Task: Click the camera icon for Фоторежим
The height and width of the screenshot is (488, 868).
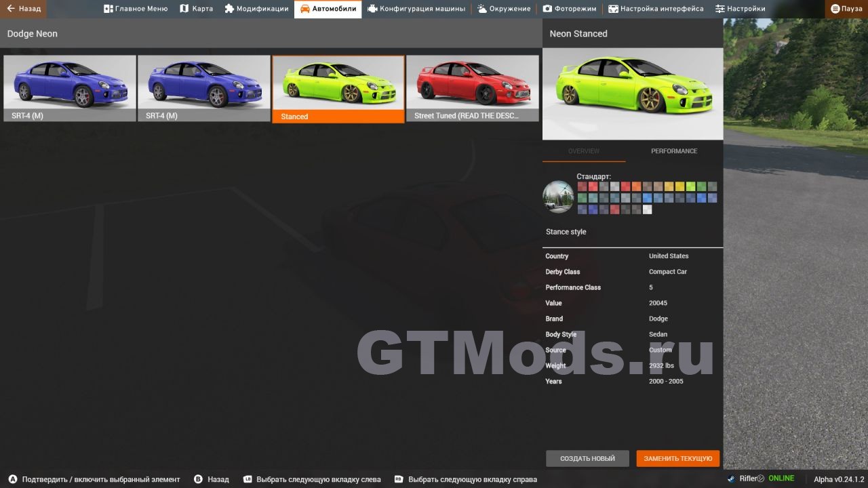Action: tap(547, 9)
